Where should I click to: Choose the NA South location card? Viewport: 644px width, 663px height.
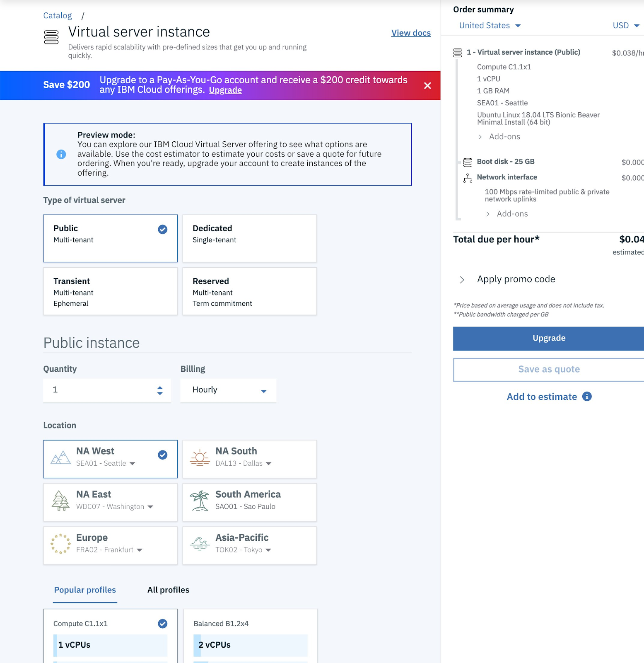point(250,459)
